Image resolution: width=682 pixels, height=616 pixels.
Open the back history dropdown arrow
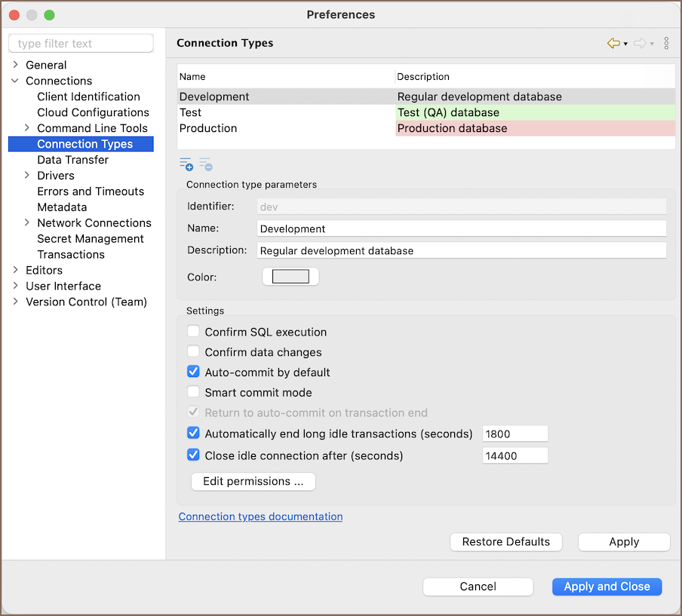point(625,44)
